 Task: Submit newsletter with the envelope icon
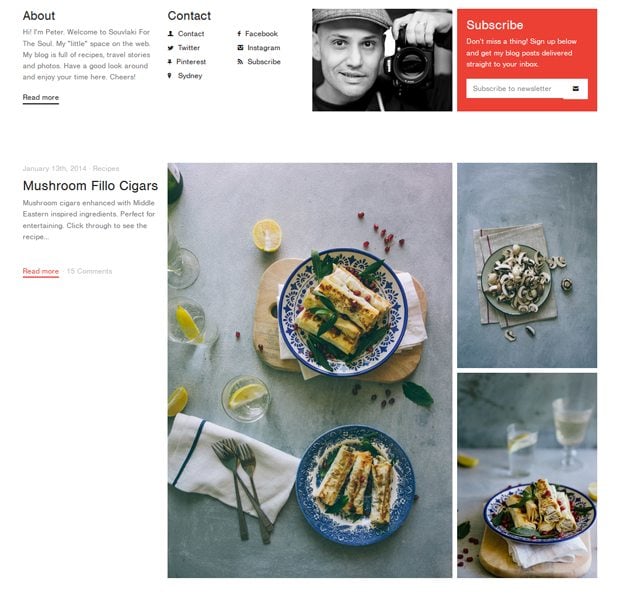(576, 89)
